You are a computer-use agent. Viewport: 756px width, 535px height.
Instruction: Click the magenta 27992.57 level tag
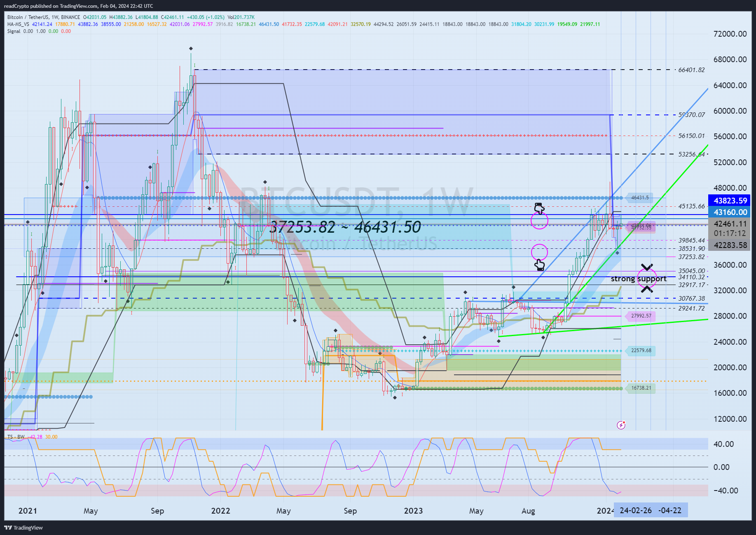[x=641, y=316]
